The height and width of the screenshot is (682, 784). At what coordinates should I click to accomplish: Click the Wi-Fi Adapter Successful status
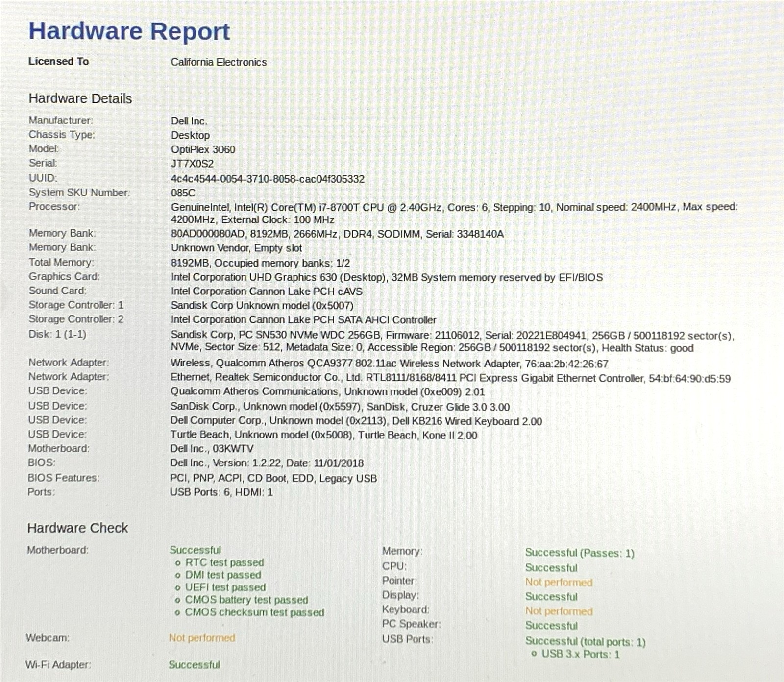pyautogui.click(x=195, y=665)
